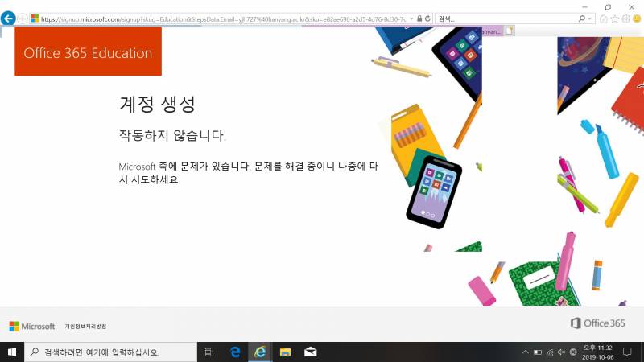Image resolution: width=644 pixels, height=362 pixels.
Task: Select the hanyan... browser tab
Action: click(x=492, y=31)
